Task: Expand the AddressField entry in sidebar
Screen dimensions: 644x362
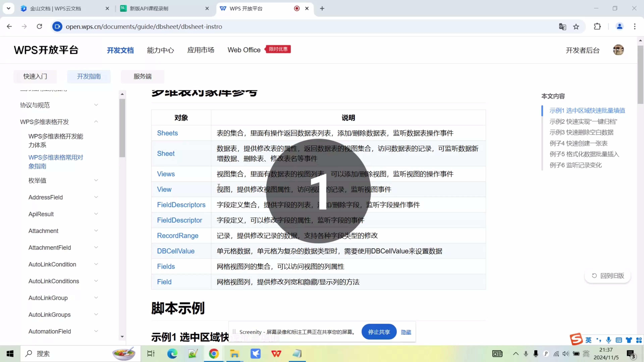Action: tap(96, 197)
